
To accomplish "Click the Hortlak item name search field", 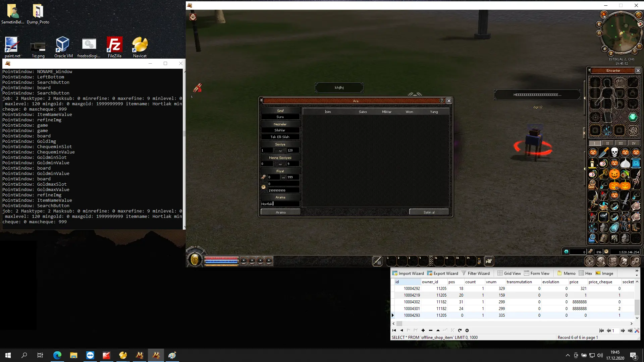I will (x=280, y=204).
